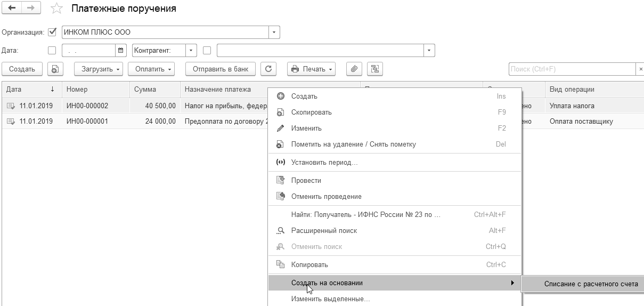Click the copy document icon next to Создать
The height and width of the screenshot is (306, 644).
(x=55, y=69)
